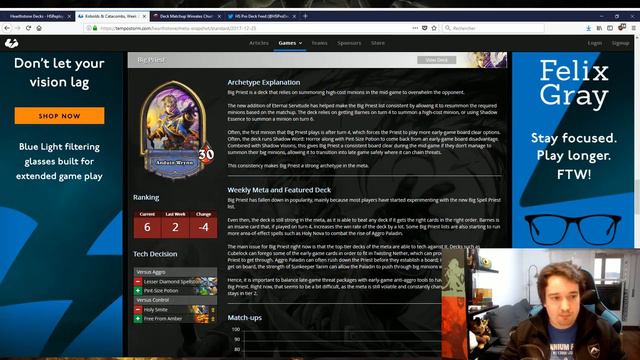Open the downloads arrow icon

coord(588,28)
